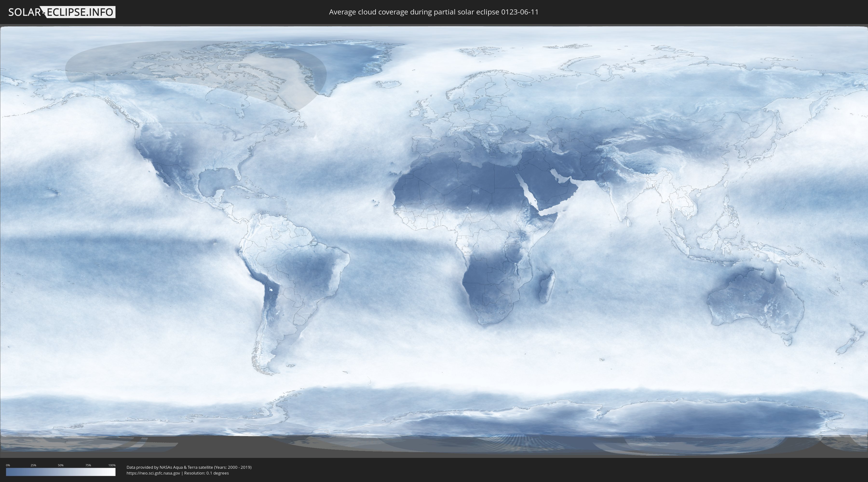The height and width of the screenshot is (482, 868).
Task: Open the neo.sci.gsfc.nasa.gov link
Action: [153, 473]
